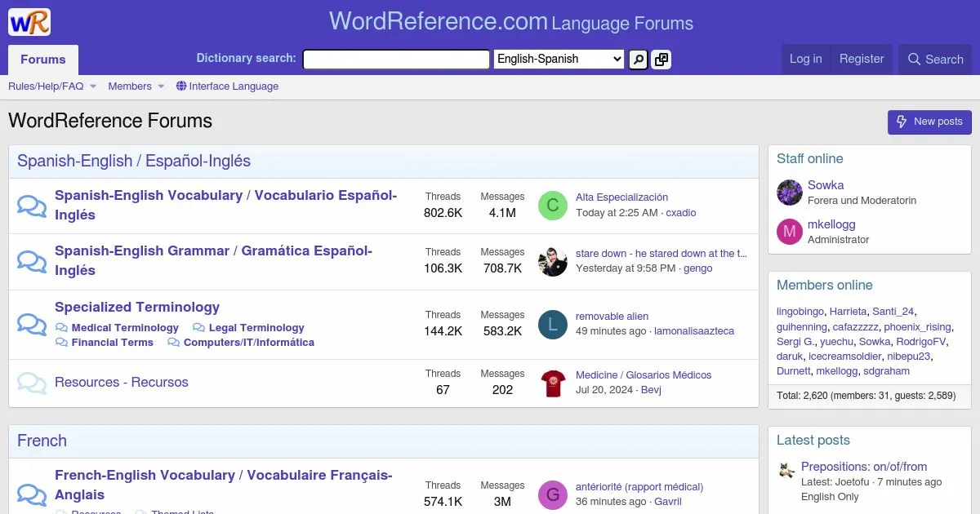Viewport: 980px width, 514px height.
Task: Click the small bubble icon beside Legal Terminology
Action: 199,328
